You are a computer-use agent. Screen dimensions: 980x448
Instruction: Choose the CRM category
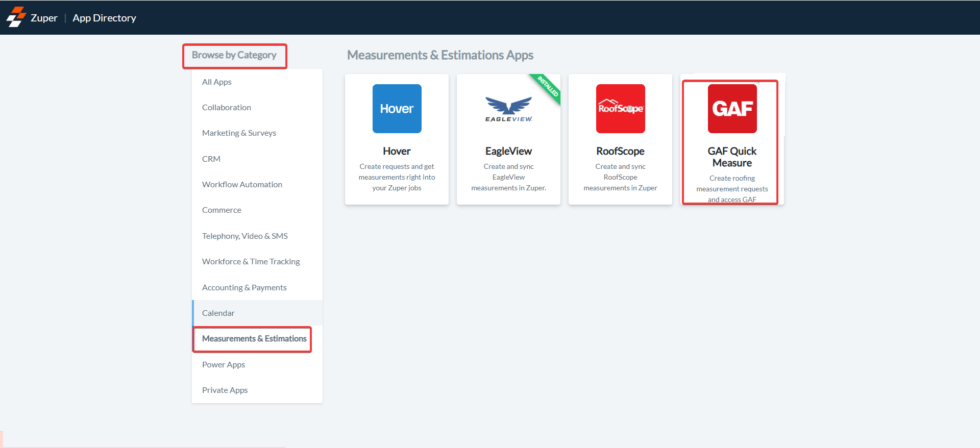pos(257,159)
